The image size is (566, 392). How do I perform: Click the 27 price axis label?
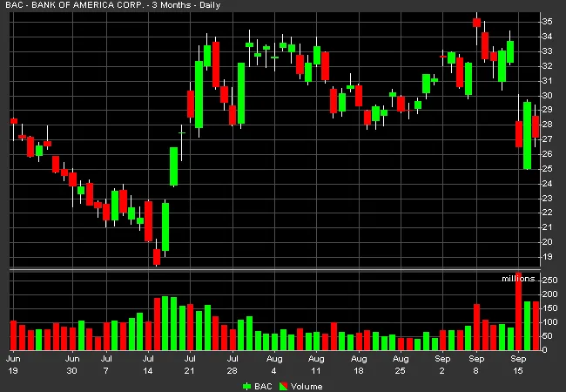(x=547, y=139)
